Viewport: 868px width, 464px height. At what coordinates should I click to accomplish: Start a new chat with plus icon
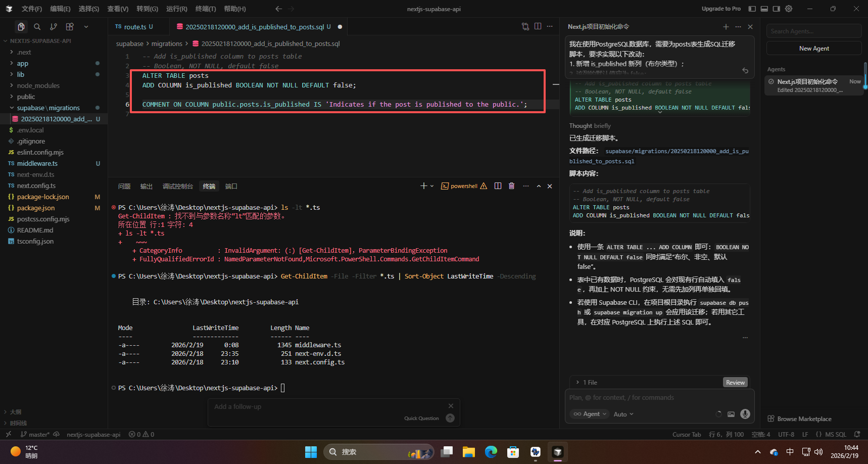[726, 27]
